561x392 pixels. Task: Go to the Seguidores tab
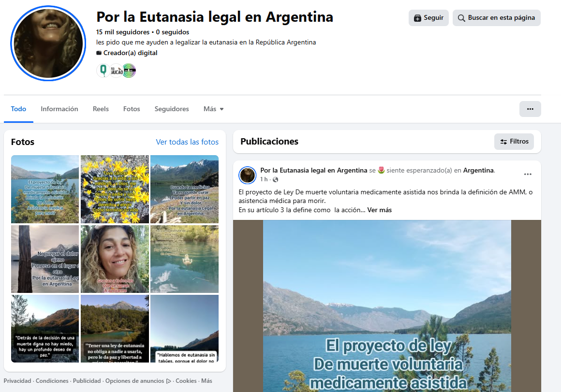172,109
